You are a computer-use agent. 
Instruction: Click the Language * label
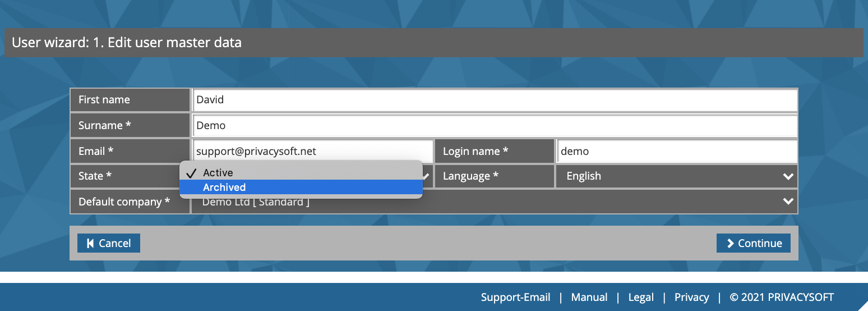click(470, 176)
